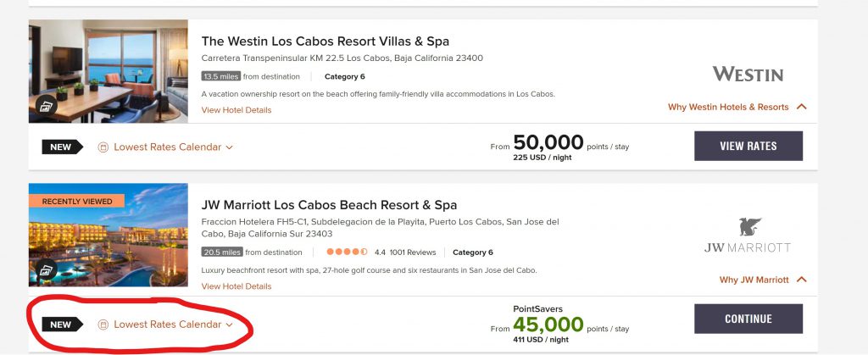Click JW Marriott resort thumbnail image
This screenshot has width=868, height=355.
point(108,237)
